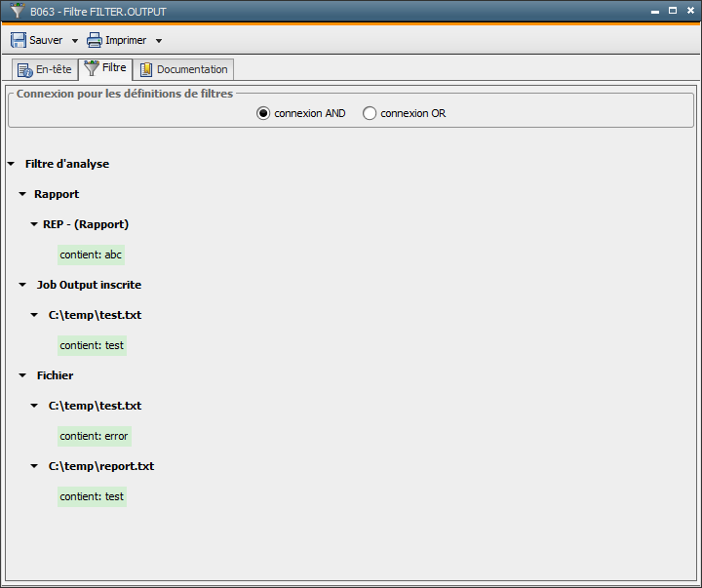Click the funnel icon in the title bar
Viewport: 702px width, 588px height.
coord(18,11)
